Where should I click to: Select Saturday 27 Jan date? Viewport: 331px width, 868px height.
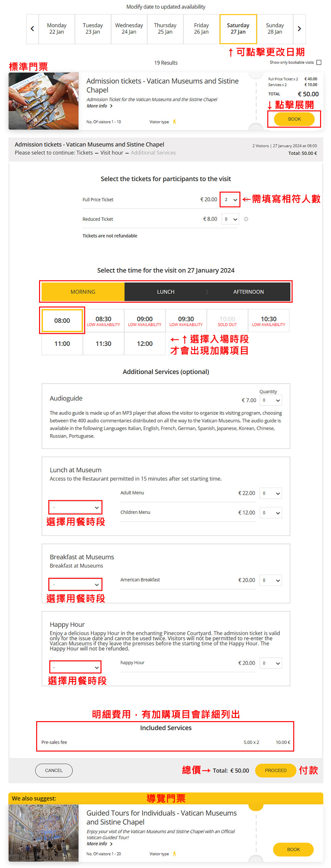pyautogui.click(x=238, y=29)
